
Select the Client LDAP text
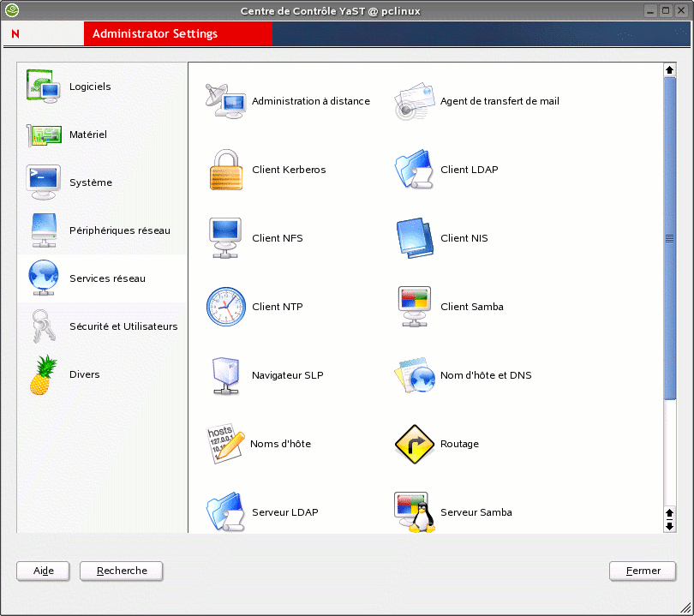470,170
